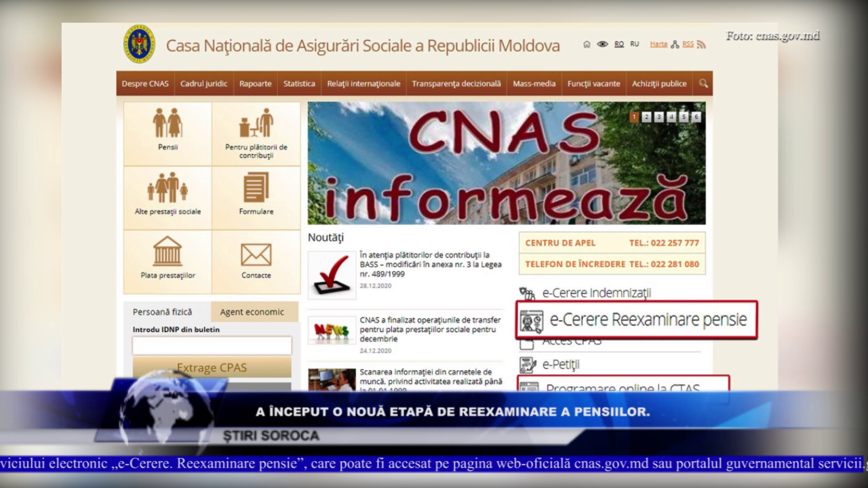Toggle the accessibility eye icon
This screenshot has width=868, height=488.
pos(602,45)
